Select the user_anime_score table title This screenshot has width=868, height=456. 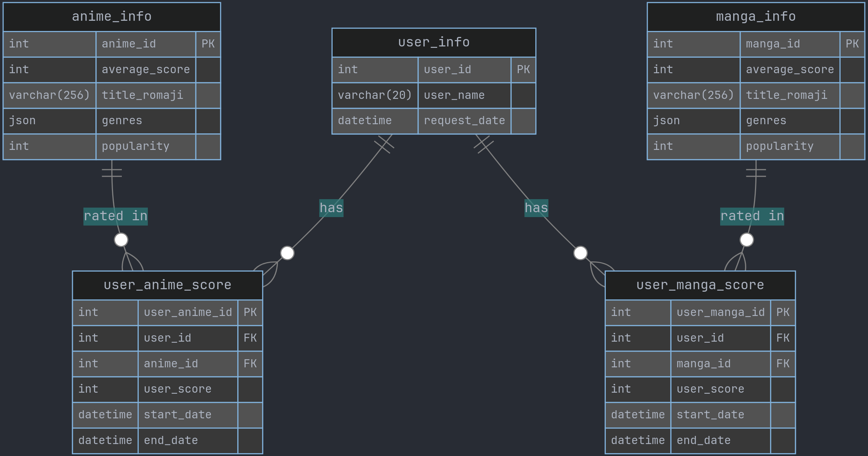[167, 285]
